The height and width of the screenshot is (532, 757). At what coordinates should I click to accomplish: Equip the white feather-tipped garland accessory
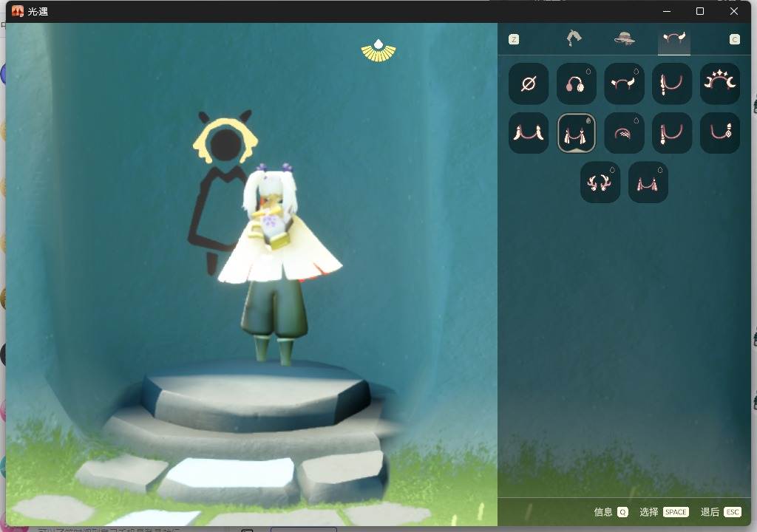[x=528, y=133]
